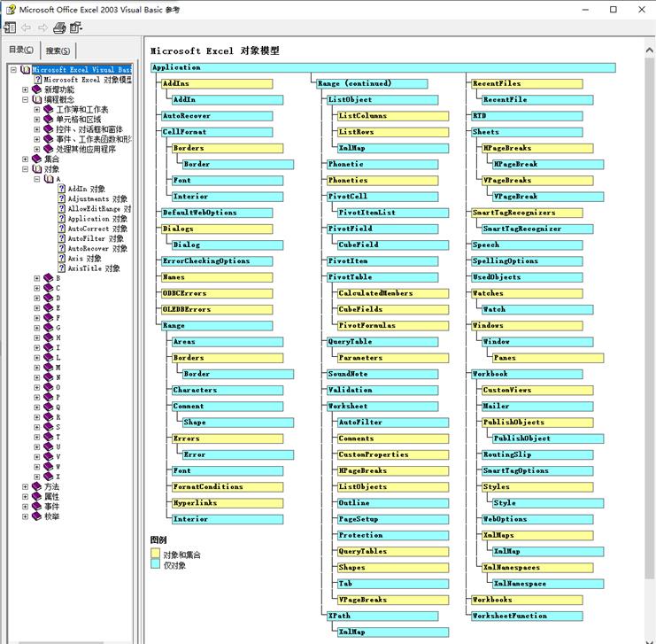The image size is (656, 644).
Task: Click the book icon beside letter S
Action: [x=49, y=427]
